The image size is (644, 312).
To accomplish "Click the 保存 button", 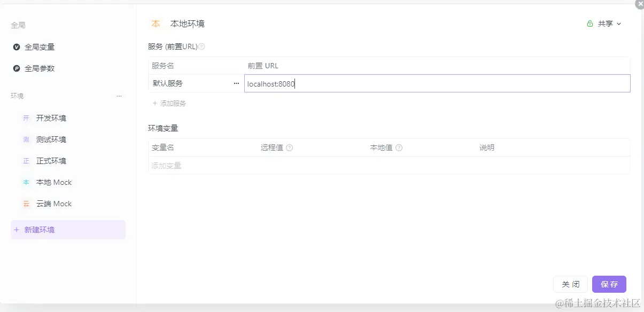I will click(x=609, y=284).
